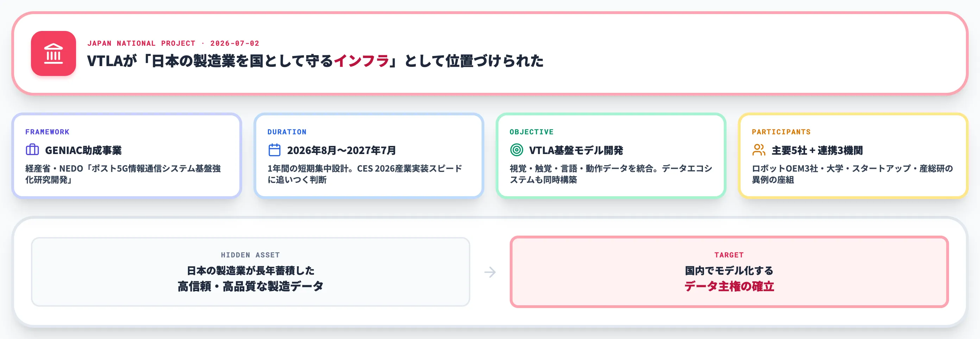Select the FRAMEWORK label
980x339 pixels.
pyautogui.click(x=47, y=132)
